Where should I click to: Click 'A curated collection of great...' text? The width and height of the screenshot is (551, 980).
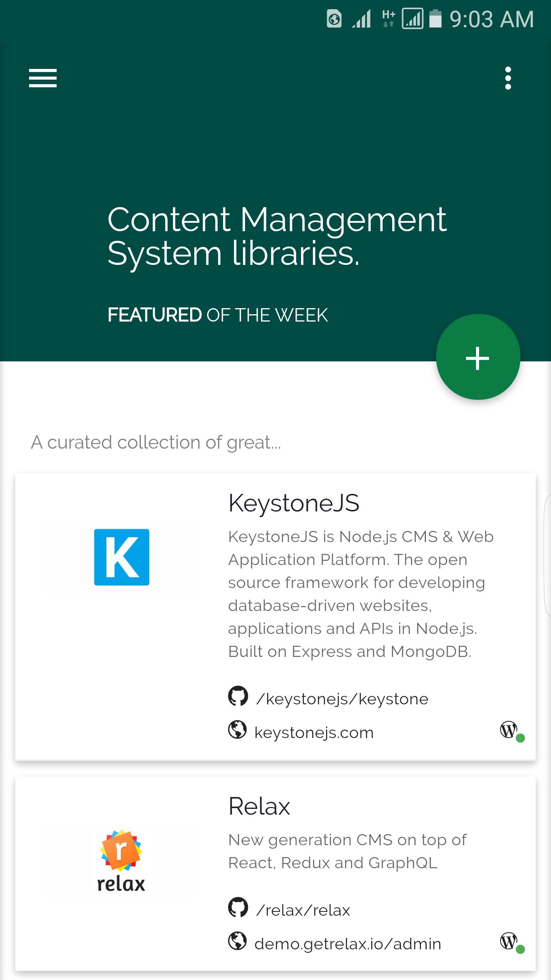click(x=156, y=443)
